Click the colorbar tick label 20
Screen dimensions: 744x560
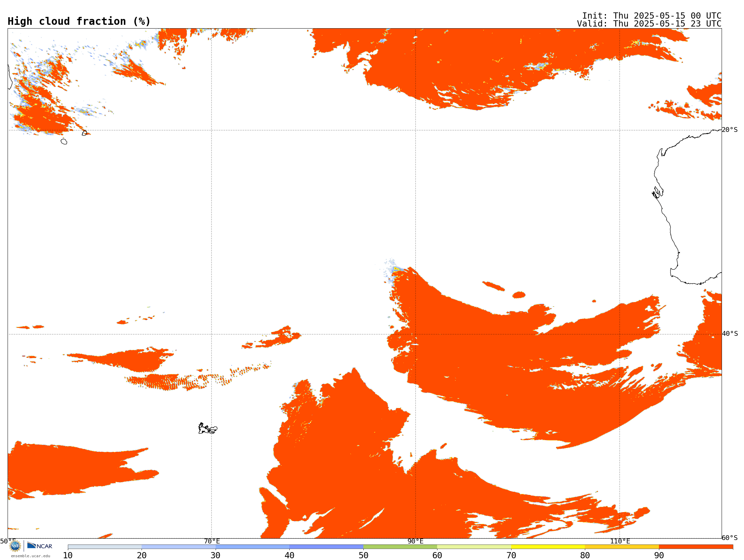coord(142,555)
